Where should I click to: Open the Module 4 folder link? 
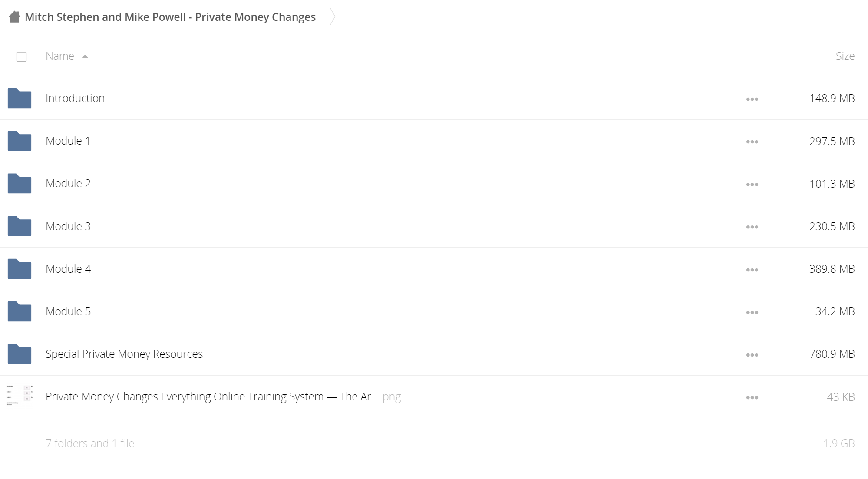[68, 269]
